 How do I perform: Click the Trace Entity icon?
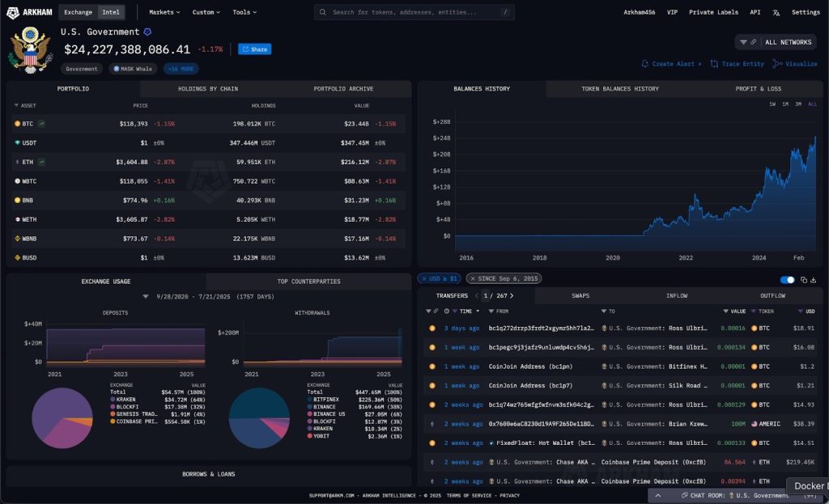714,64
